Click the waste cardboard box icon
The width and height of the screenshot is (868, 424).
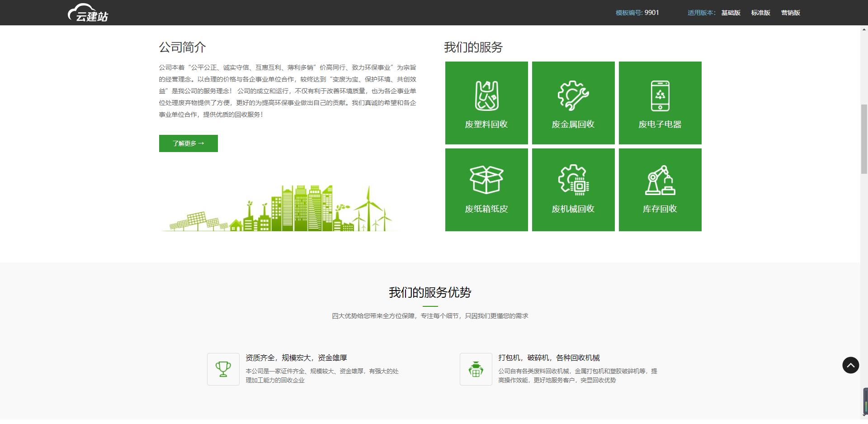click(486, 180)
